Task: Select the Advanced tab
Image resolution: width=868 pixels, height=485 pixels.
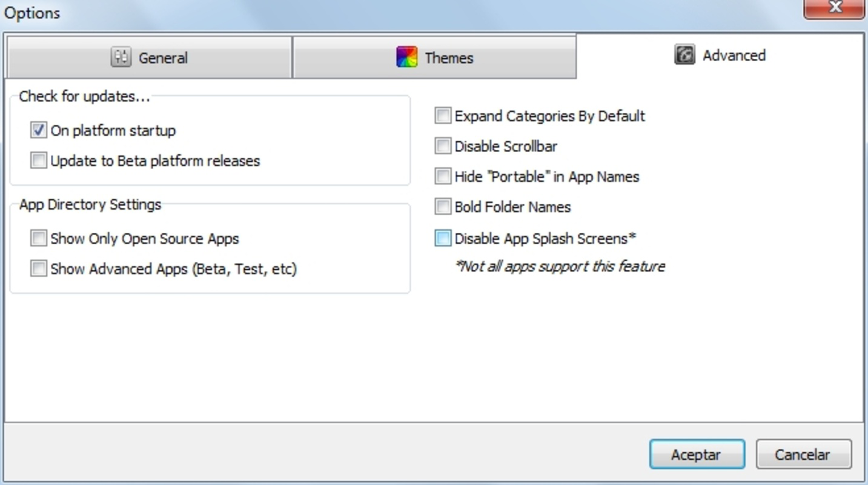Action: point(720,55)
